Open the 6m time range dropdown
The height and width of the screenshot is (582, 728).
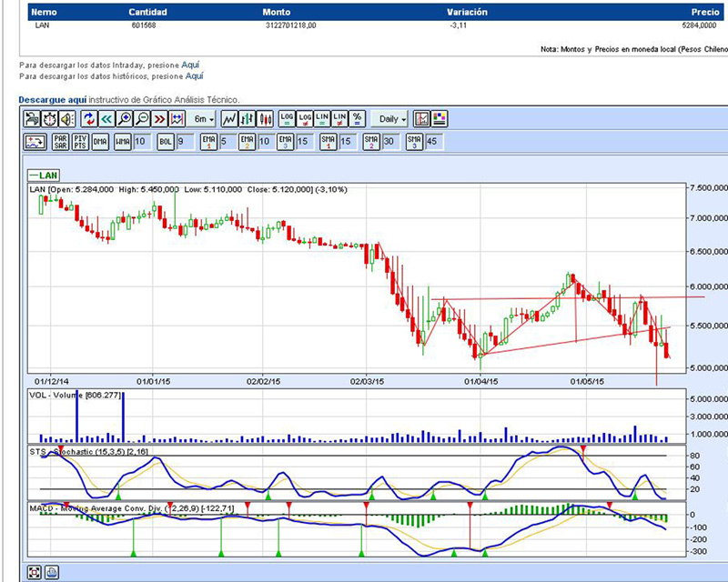(x=202, y=119)
